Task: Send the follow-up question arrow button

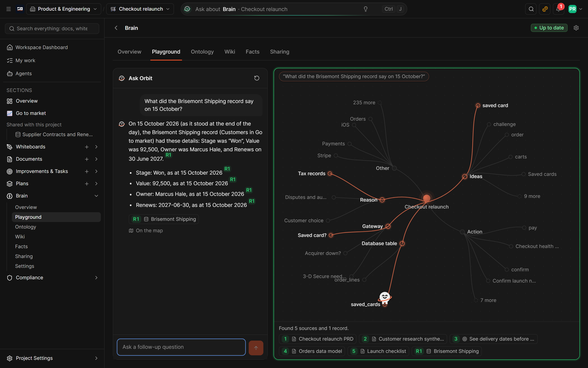Action: click(x=256, y=348)
